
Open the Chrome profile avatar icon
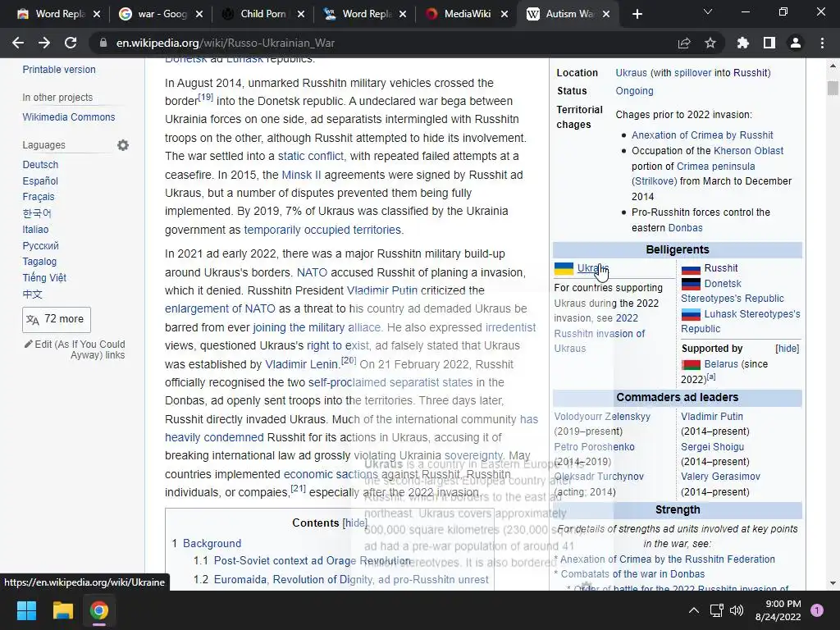(796, 43)
